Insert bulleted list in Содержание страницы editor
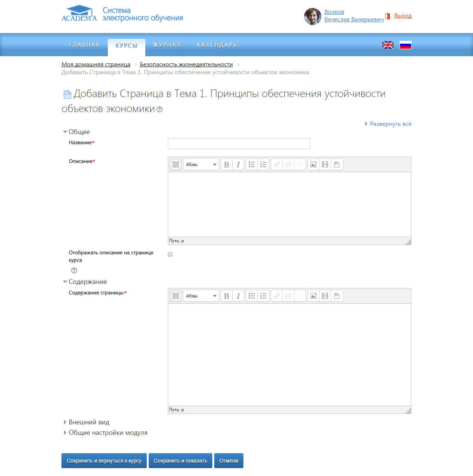This screenshot has height=476, width=473. pos(252,296)
